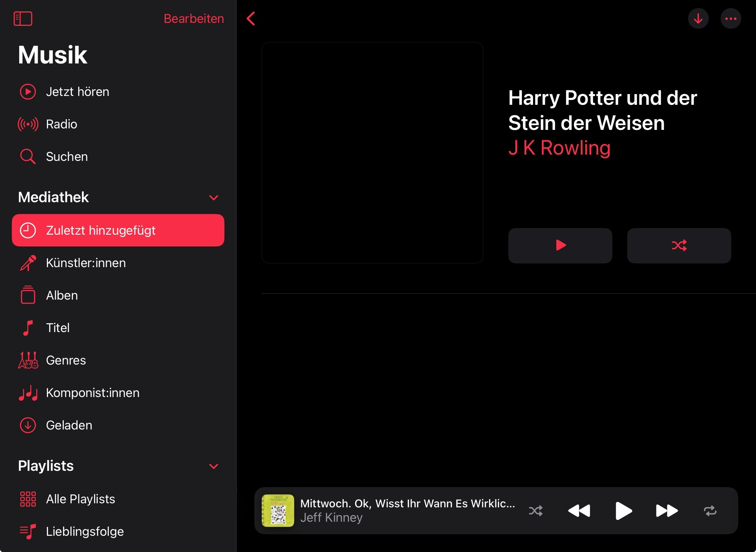This screenshot has height=552, width=756.
Task: Open the artist link J K Rowling
Action: pos(559,148)
